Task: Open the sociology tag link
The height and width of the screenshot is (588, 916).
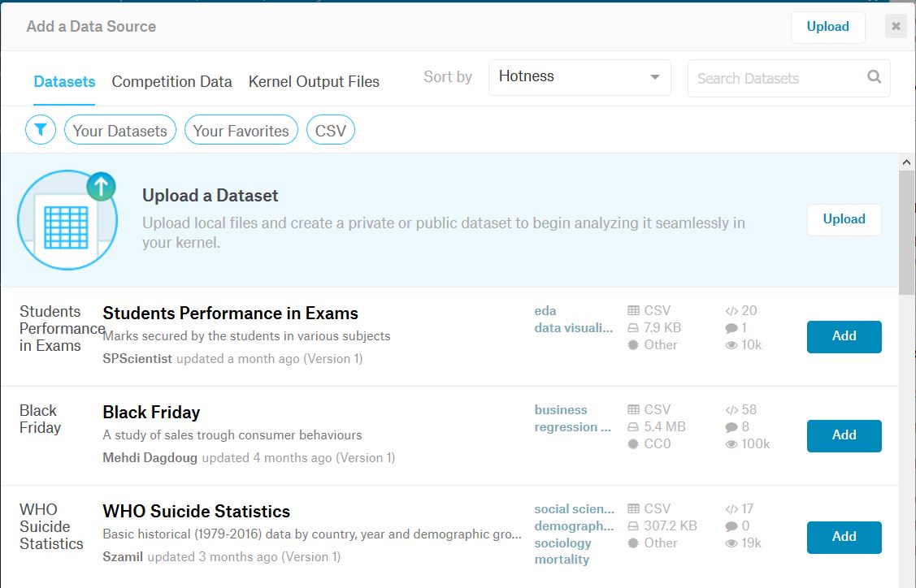Action: 562,543
